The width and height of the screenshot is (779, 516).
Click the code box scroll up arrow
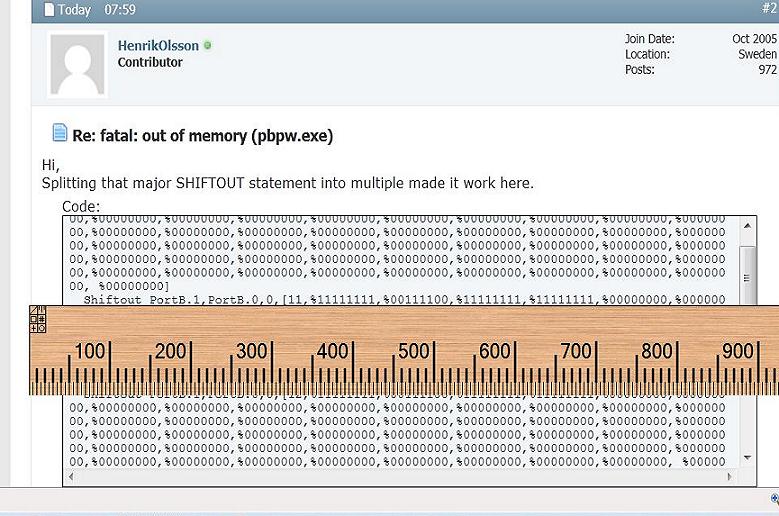(x=748, y=225)
